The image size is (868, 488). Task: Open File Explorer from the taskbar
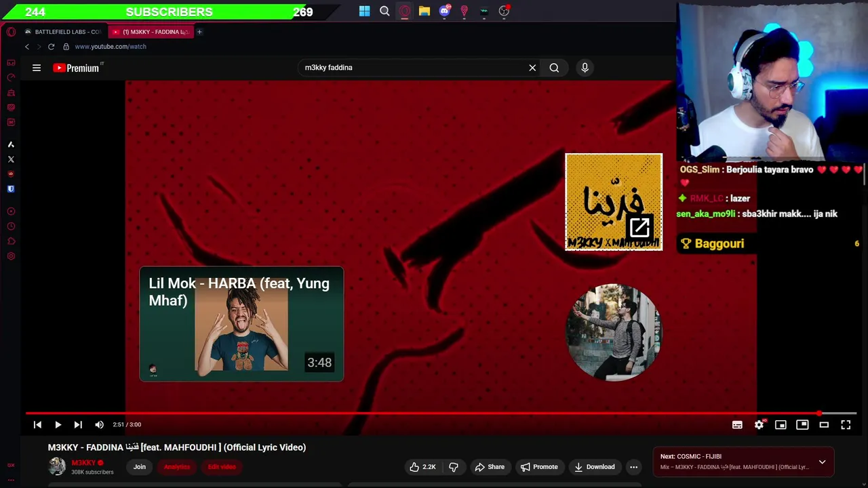[425, 11]
